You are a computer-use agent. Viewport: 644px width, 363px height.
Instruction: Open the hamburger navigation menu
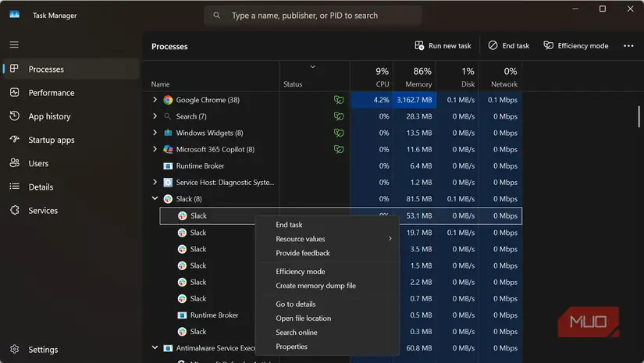coord(14,44)
